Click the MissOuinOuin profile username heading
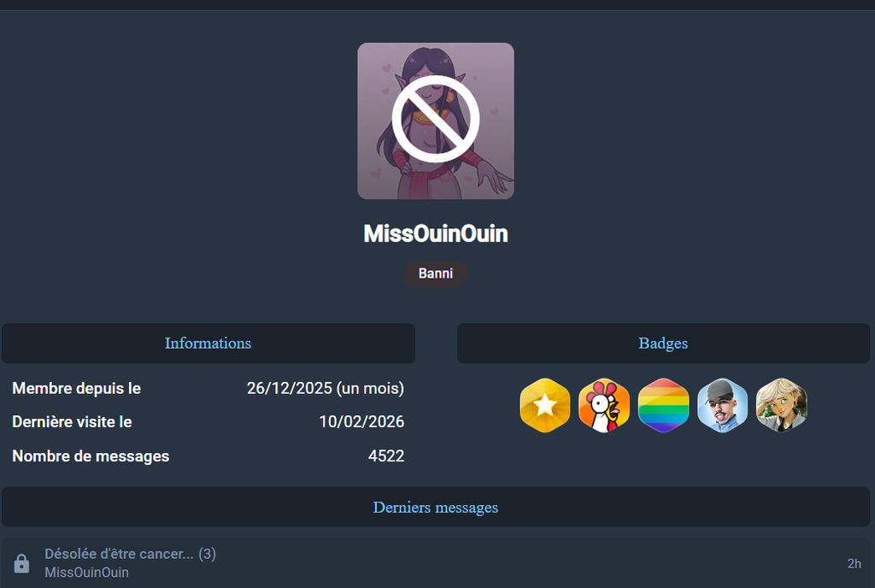This screenshot has height=588, width=875. pos(435,234)
